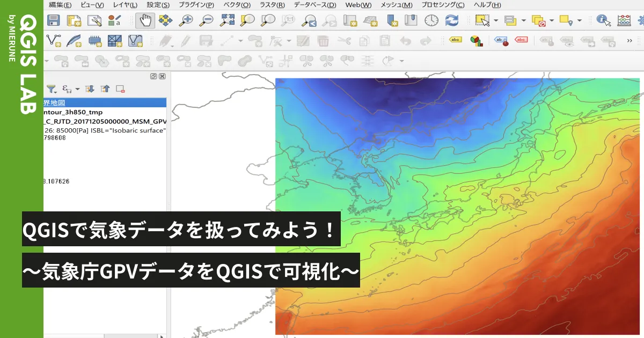This screenshot has height=338, width=644.
Task: Collapse all layers using the panel button
Action: click(x=105, y=89)
